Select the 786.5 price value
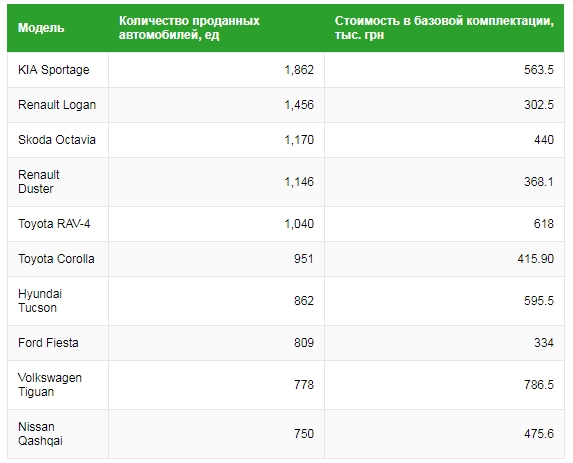This screenshot has width=573, height=463. [539, 385]
